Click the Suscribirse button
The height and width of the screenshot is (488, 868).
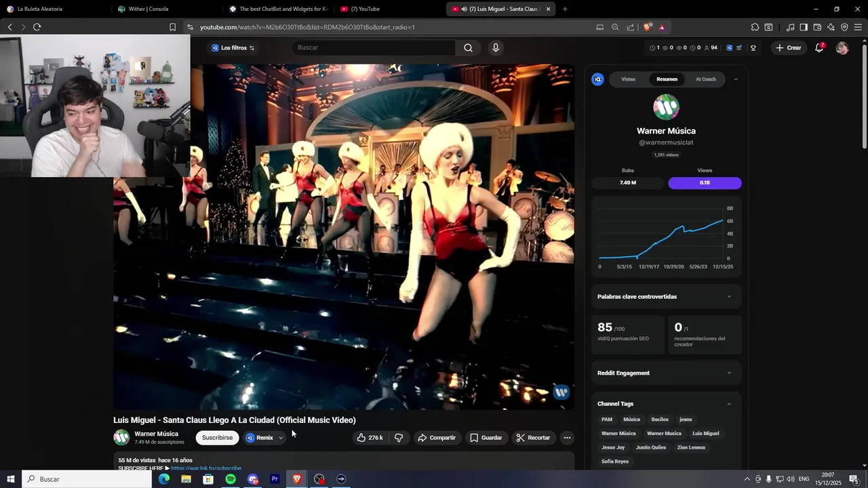coord(218,438)
